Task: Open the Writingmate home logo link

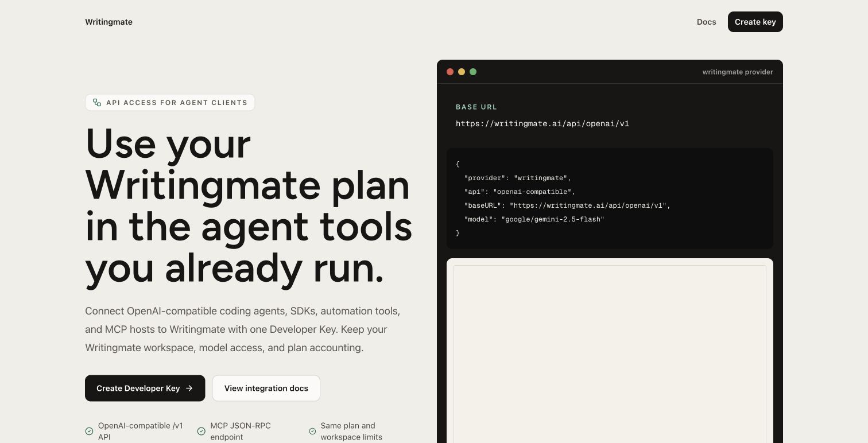Action: 108,22
